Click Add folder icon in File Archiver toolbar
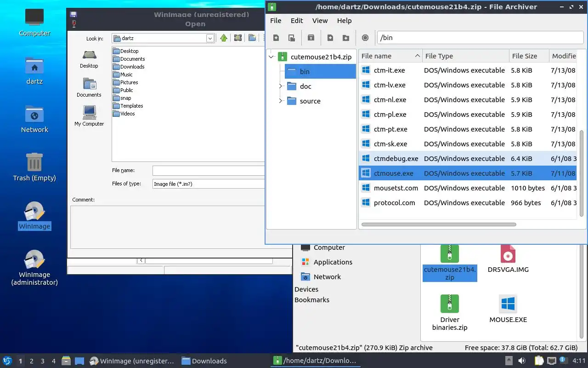Viewport: 588px width, 368px height. (x=346, y=38)
